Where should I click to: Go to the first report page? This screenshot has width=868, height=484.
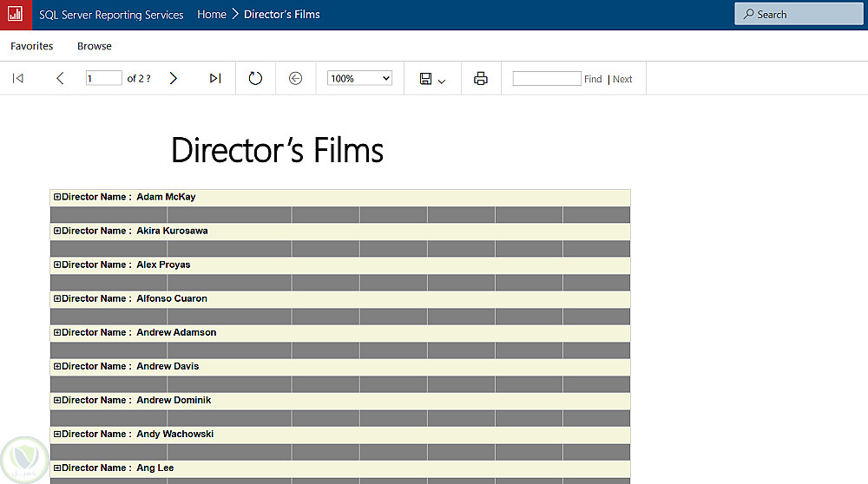point(17,79)
